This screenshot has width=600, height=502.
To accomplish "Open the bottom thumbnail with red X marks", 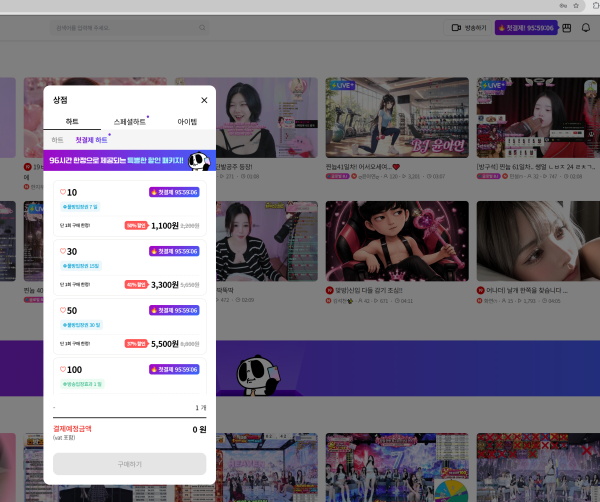I will pos(538,467).
